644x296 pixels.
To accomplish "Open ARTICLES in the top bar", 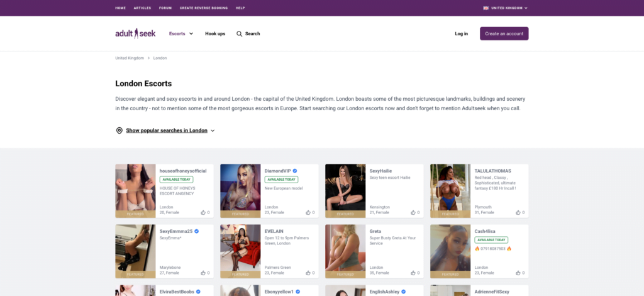I will (x=143, y=8).
